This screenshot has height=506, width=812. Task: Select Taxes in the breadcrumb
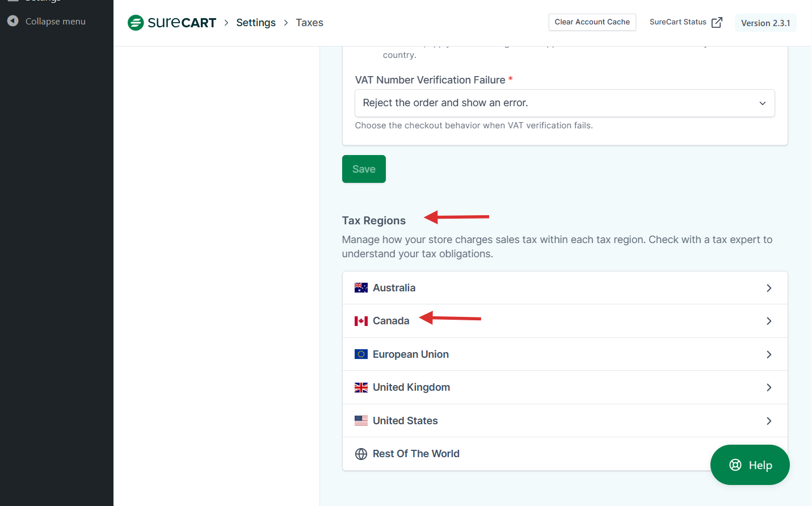309,23
